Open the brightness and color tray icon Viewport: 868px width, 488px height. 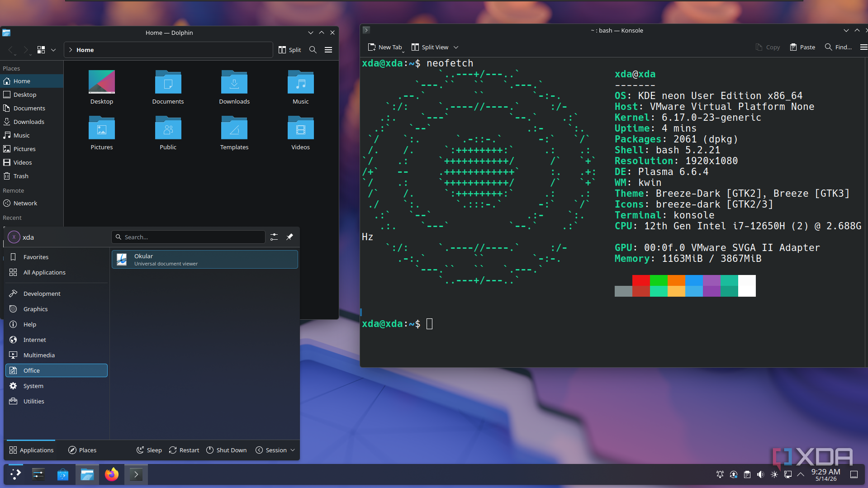tap(774, 474)
